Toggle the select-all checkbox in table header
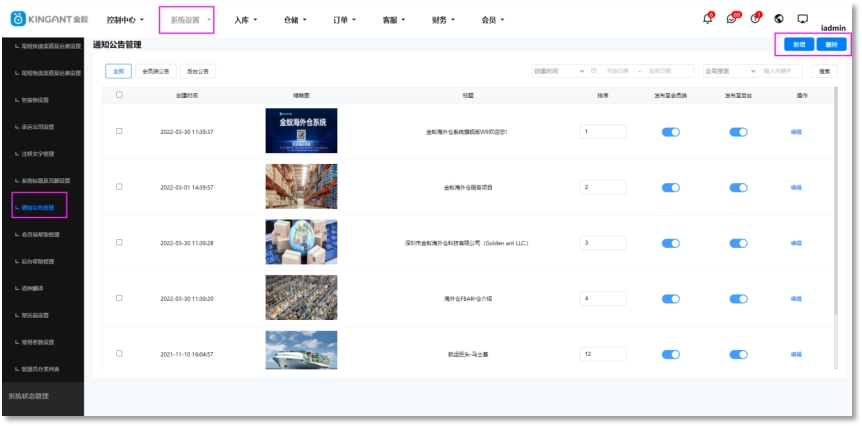The height and width of the screenshot is (426, 862). pyautogui.click(x=119, y=95)
